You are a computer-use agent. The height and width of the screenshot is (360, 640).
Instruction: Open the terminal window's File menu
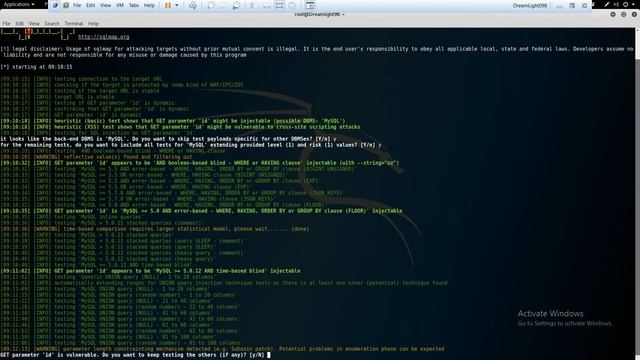coord(6,24)
